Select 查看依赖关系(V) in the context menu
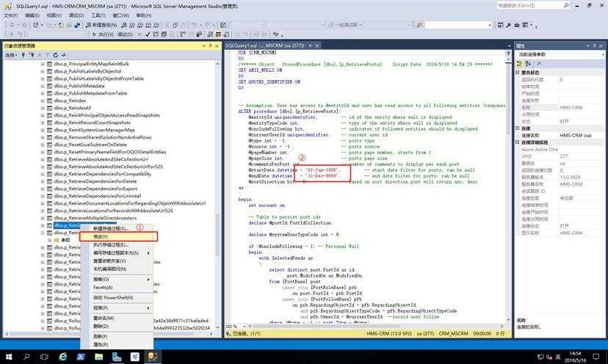This screenshot has width=608, height=364. [109, 261]
